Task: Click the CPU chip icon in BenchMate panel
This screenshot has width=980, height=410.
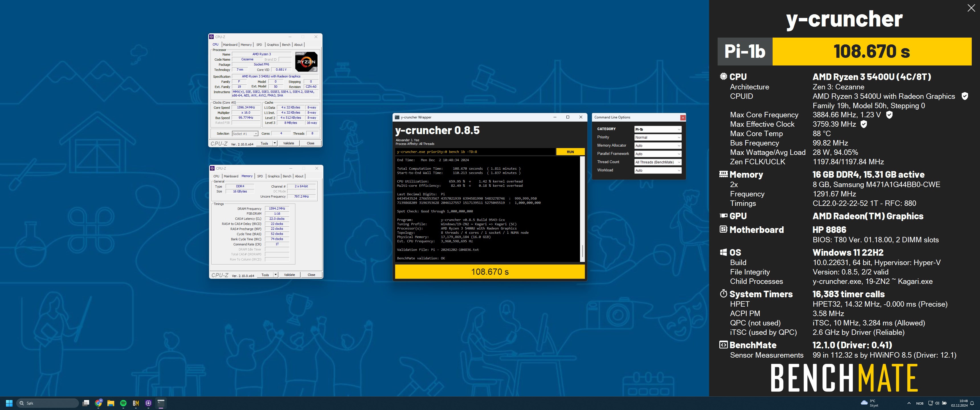Action: pyautogui.click(x=723, y=76)
